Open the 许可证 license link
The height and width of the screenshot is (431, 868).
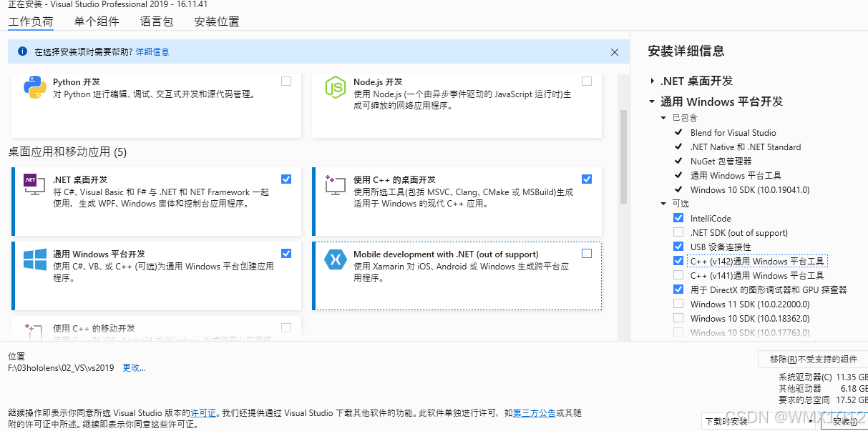coord(203,412)
